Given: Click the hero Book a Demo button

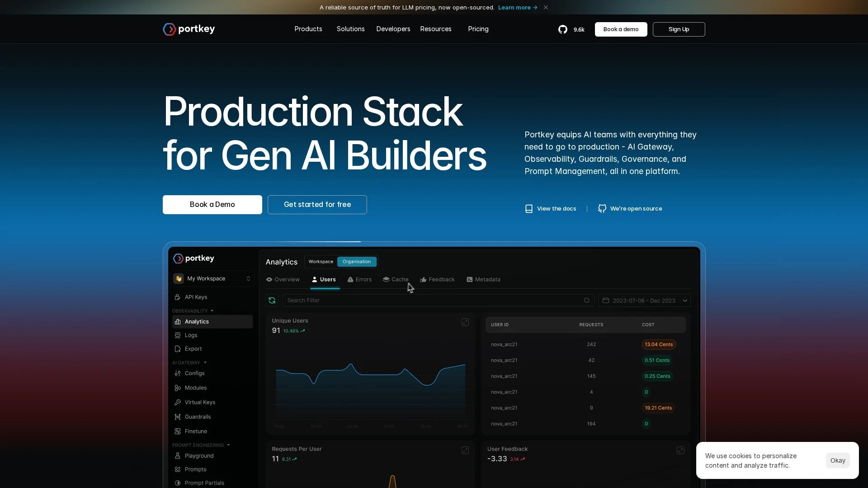Looking at the screenshot, I should click(212, 205).
